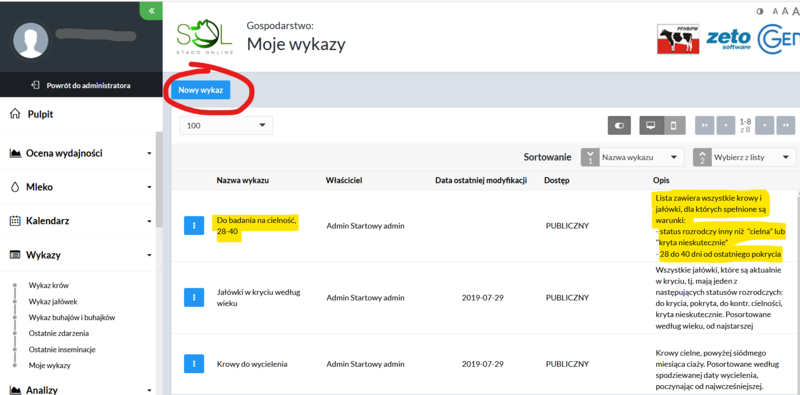Image resolution: width=800 pixels, height=395 pixels.
Task: Click the Kalendarz calendar icon
Action: pyautogui.click(x=15, y=221)
